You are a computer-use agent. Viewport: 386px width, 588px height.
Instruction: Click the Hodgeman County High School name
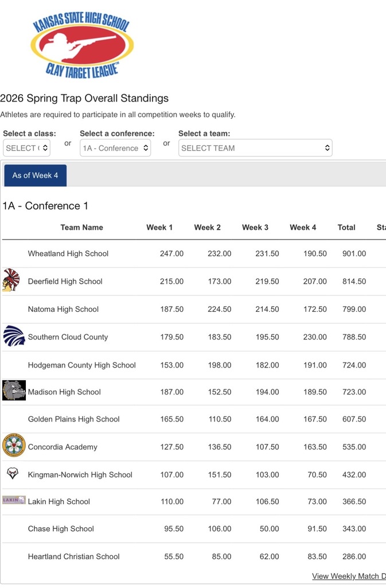pos(81,365)
